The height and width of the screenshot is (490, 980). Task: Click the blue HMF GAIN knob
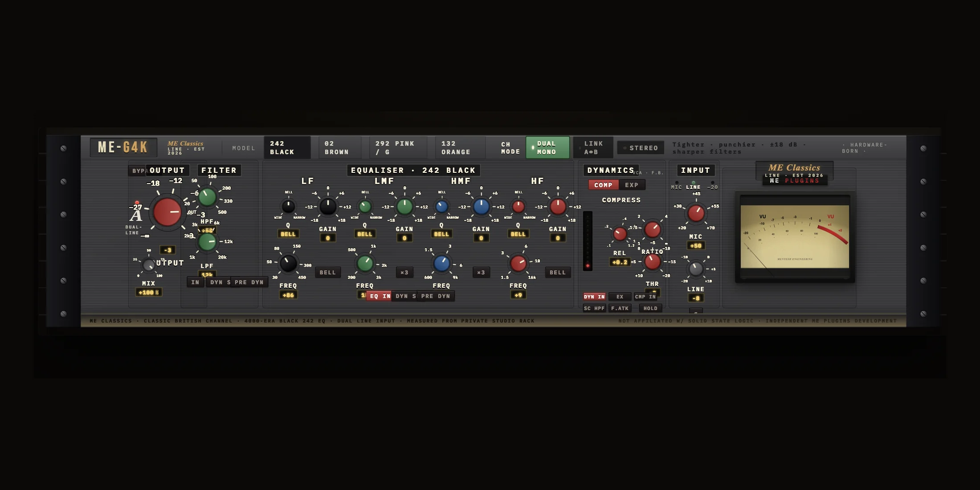481,206
